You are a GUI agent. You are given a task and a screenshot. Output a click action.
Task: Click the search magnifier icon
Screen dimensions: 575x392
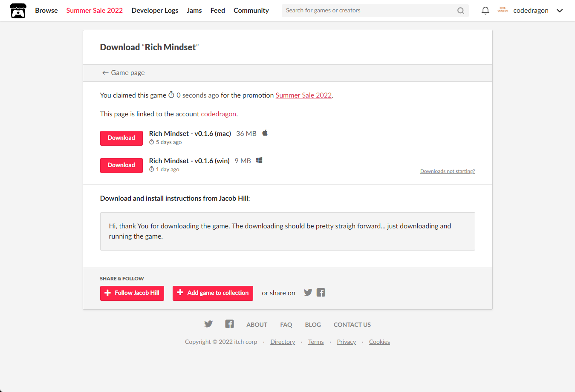[x=461, y=11]
